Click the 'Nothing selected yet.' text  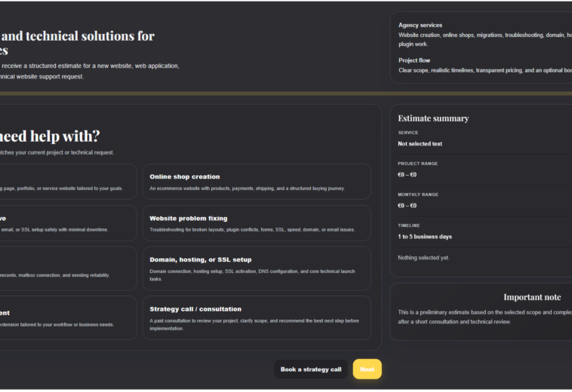coord(423,258)
